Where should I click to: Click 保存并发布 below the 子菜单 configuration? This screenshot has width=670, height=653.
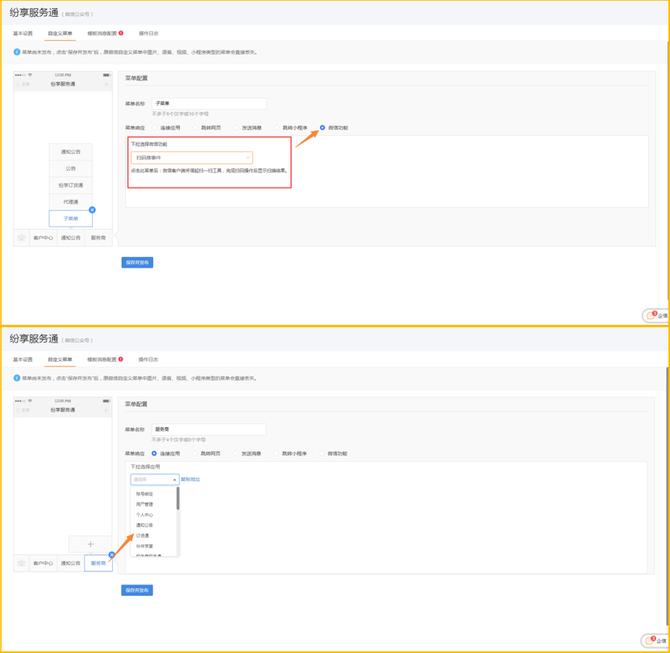137,262
